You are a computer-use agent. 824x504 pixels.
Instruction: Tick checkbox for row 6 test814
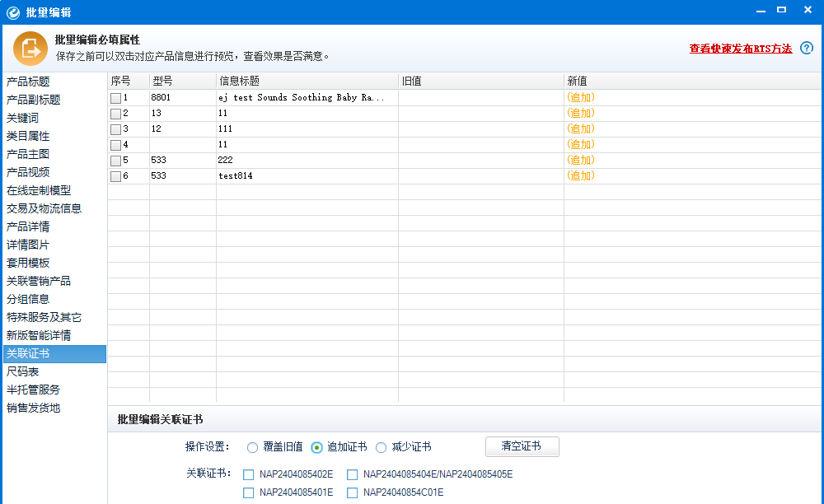(x=115, y=176)
